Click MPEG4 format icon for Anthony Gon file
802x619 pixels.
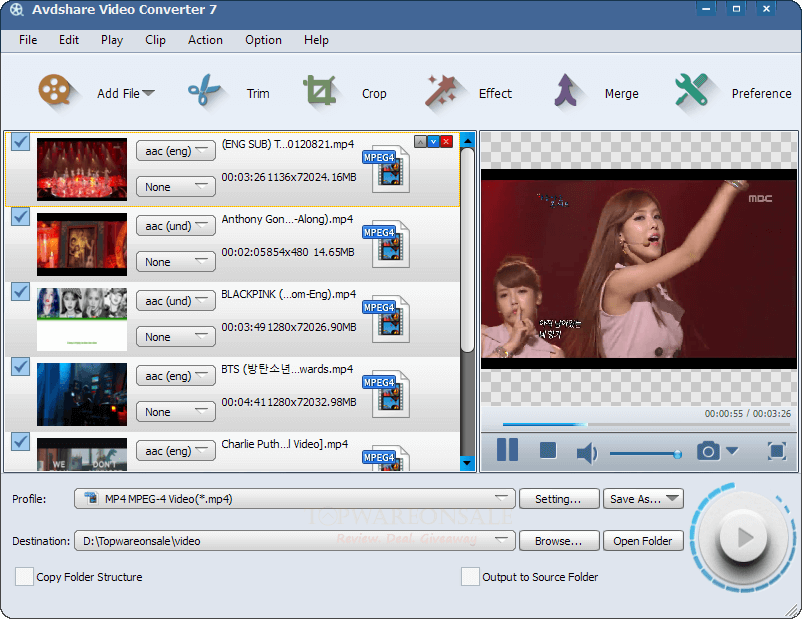387,245
